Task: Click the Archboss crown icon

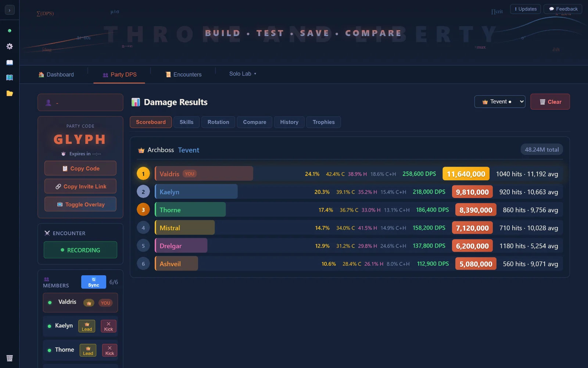Action: click(141, 150)
